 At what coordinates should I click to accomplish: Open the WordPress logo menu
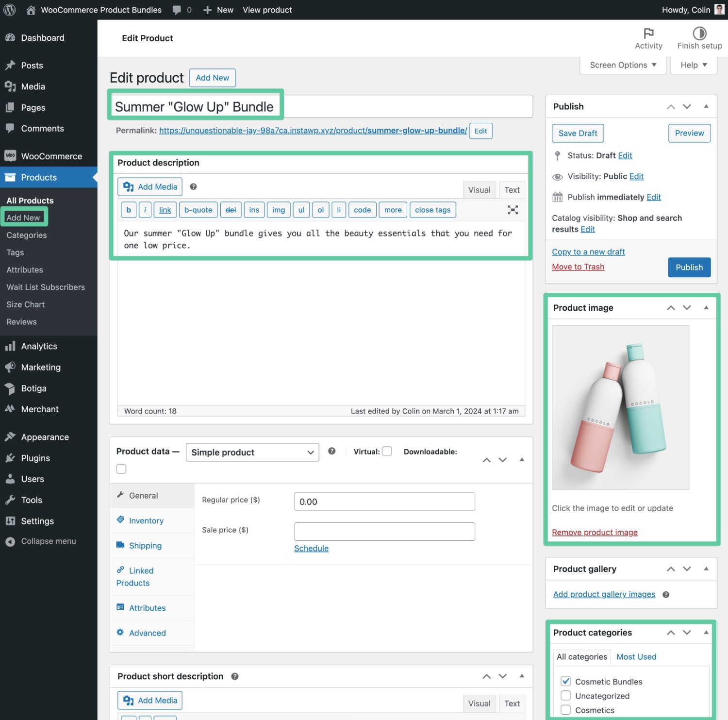(10, 10)
